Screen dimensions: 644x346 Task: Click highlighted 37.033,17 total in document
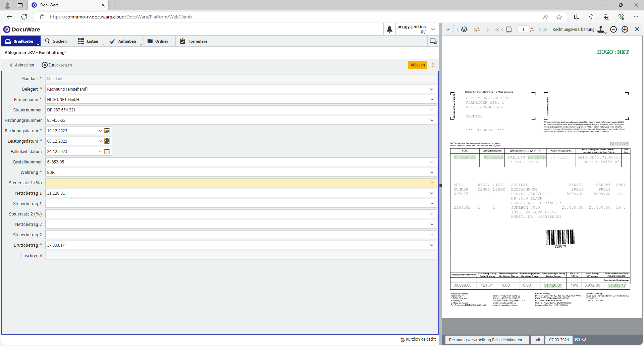617,285
